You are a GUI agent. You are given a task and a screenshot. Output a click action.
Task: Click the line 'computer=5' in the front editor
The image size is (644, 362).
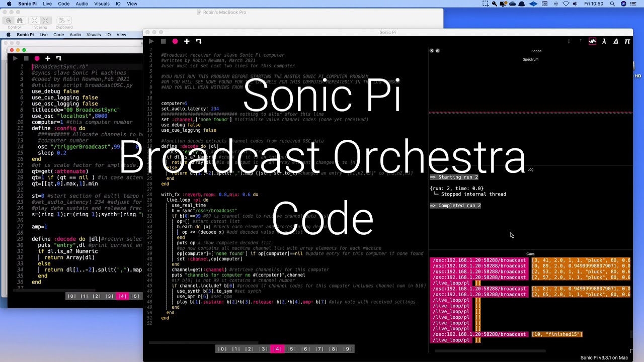click(x=174, y=104)
